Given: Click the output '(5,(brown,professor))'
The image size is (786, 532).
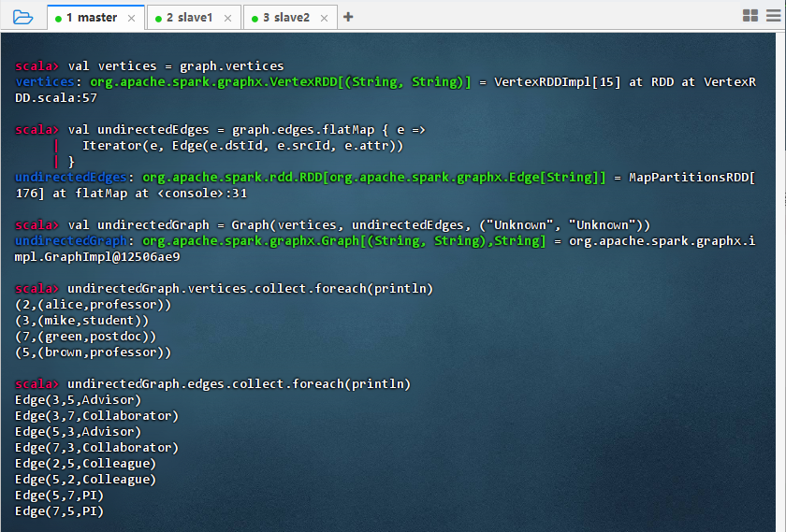Looking at the screenshot, I should tap(94, 352).
